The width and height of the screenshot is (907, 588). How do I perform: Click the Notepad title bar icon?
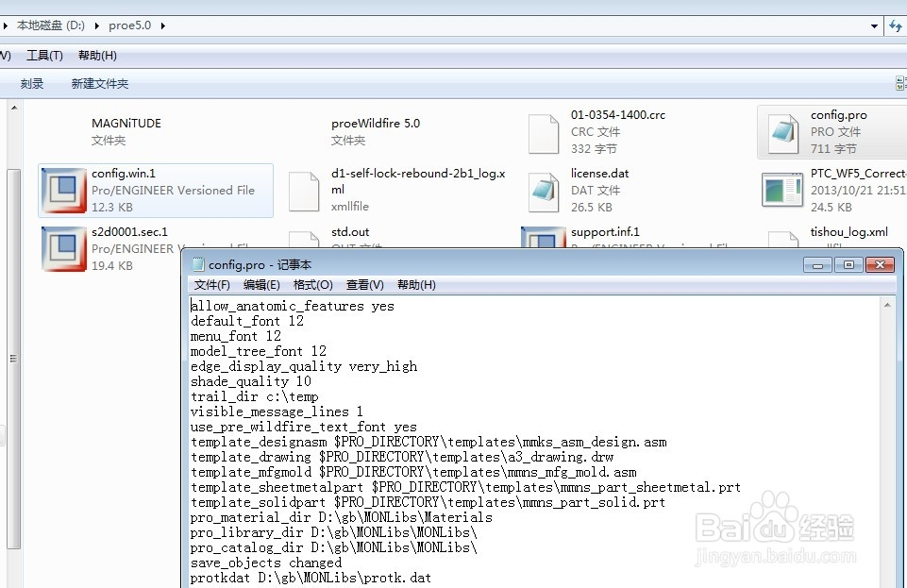(x=198, y=264)
